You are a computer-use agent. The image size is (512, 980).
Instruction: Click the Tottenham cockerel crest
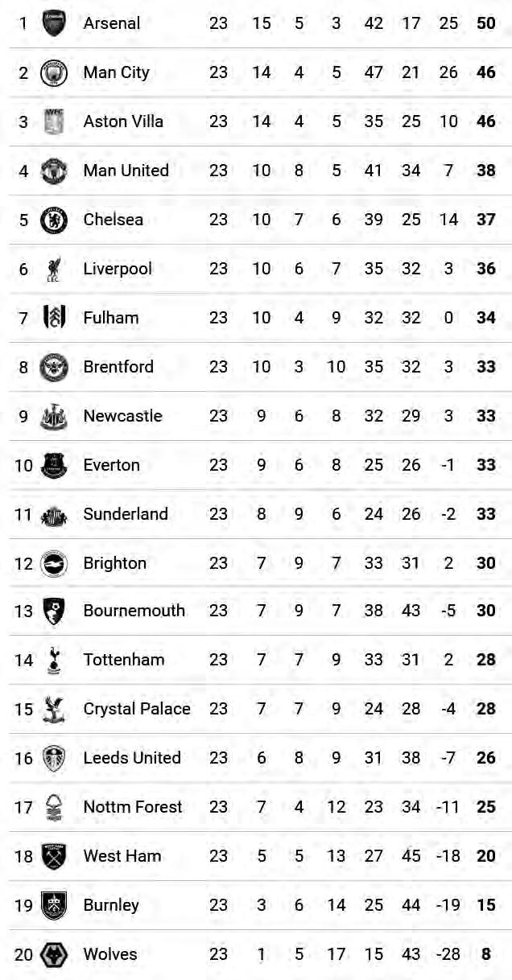(54, 660)
